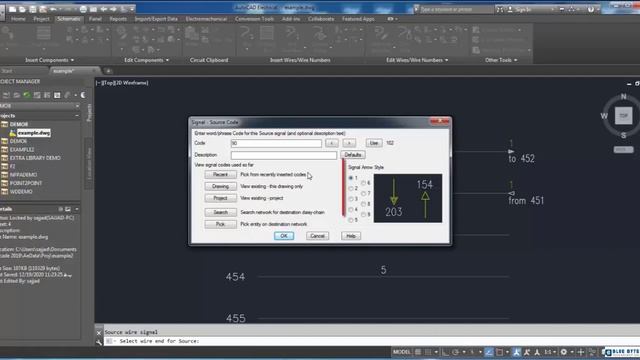640x360 pixels.
Task: Select Signal Arrow Style radio option 8
Action: pos(363,204)
